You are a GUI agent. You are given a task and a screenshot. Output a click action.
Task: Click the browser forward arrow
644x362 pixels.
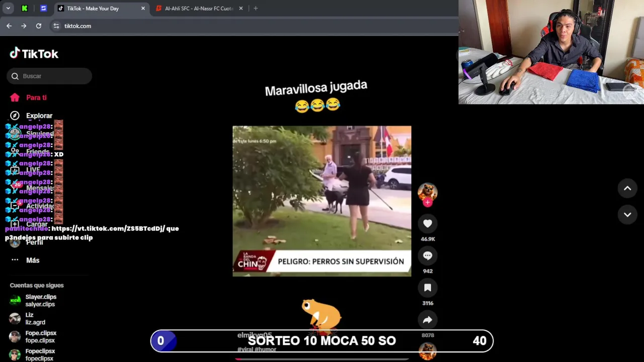(x=24, y=26)
